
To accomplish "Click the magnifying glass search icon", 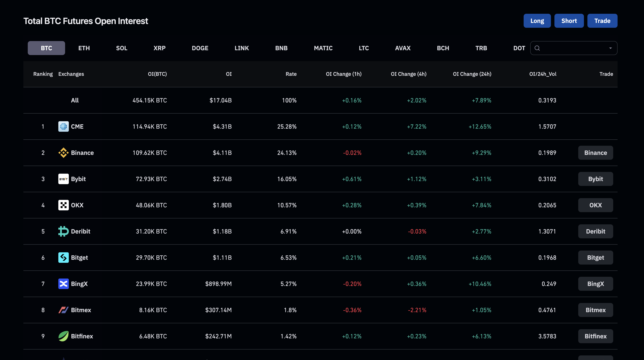I will click(537, 48).
